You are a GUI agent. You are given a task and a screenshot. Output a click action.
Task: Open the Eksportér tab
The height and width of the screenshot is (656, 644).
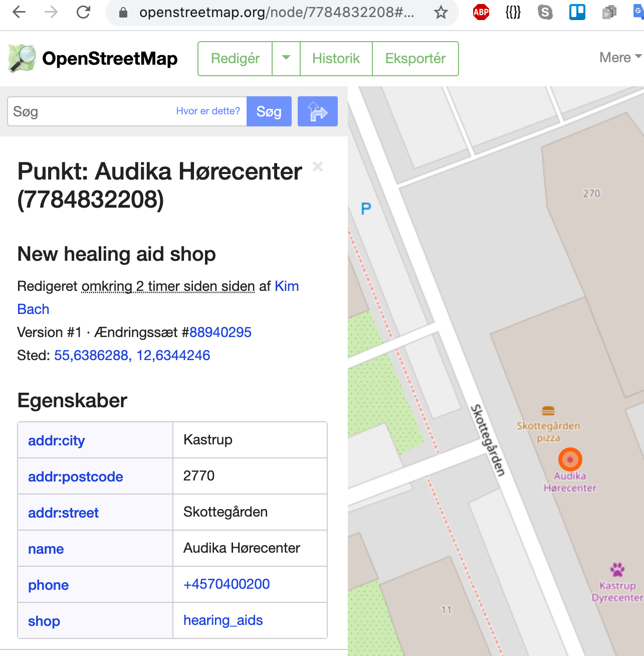[x=415, y=59]
